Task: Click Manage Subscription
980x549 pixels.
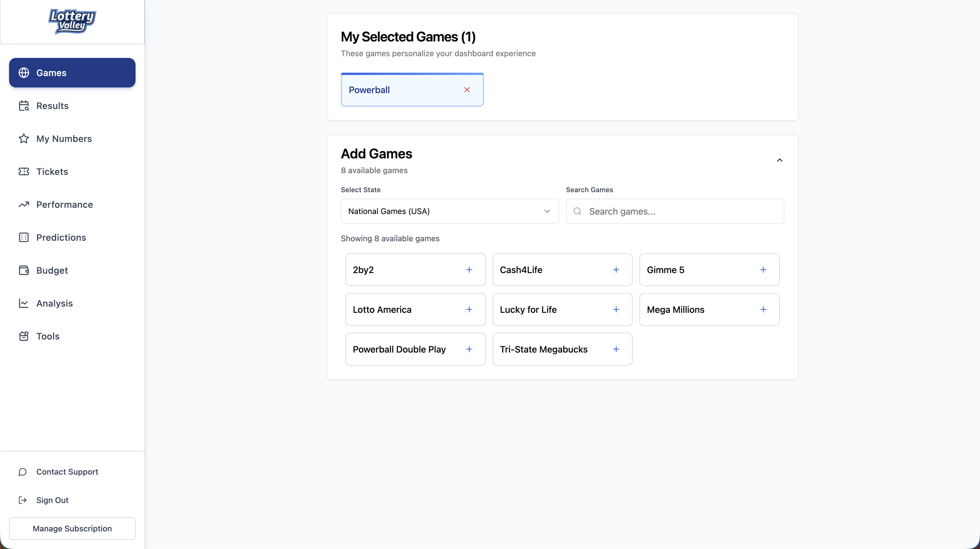Action: pyautogui.click(x=72, y=529)
